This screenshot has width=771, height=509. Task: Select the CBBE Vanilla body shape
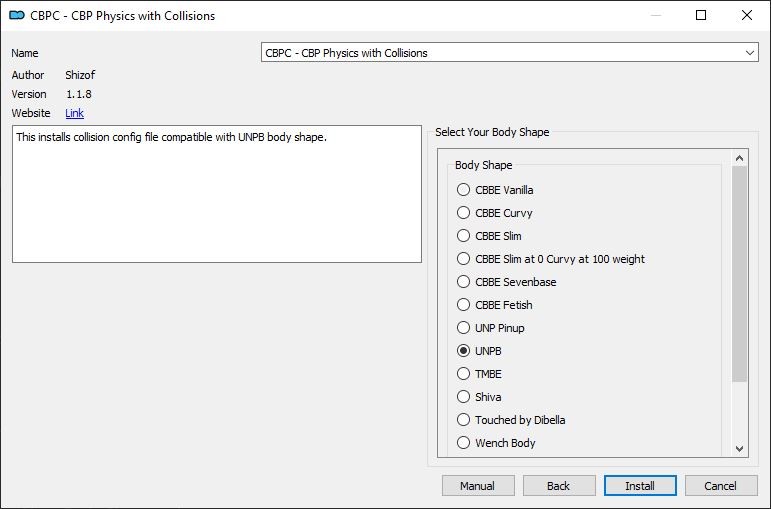[x=495, y=190]
